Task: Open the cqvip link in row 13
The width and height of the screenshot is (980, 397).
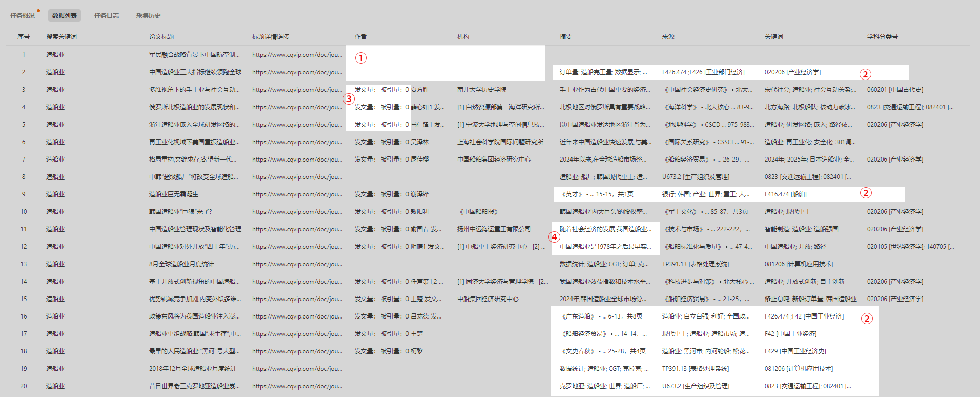Action: tap(297, 264)
